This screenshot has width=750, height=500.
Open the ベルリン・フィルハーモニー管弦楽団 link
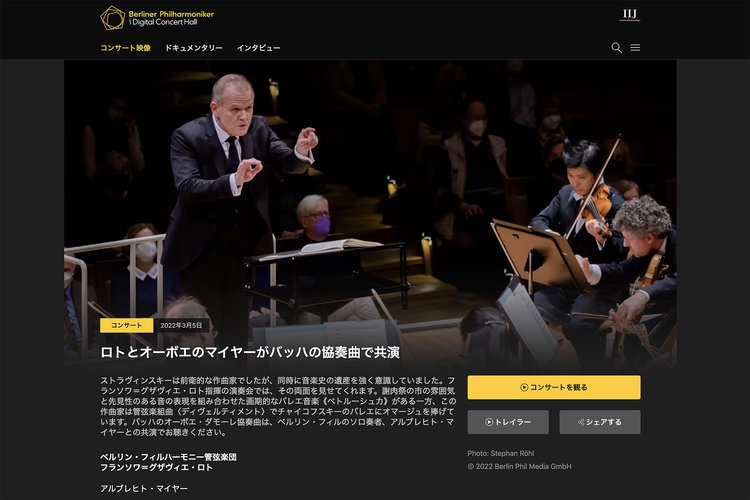(x=168, y=457)
